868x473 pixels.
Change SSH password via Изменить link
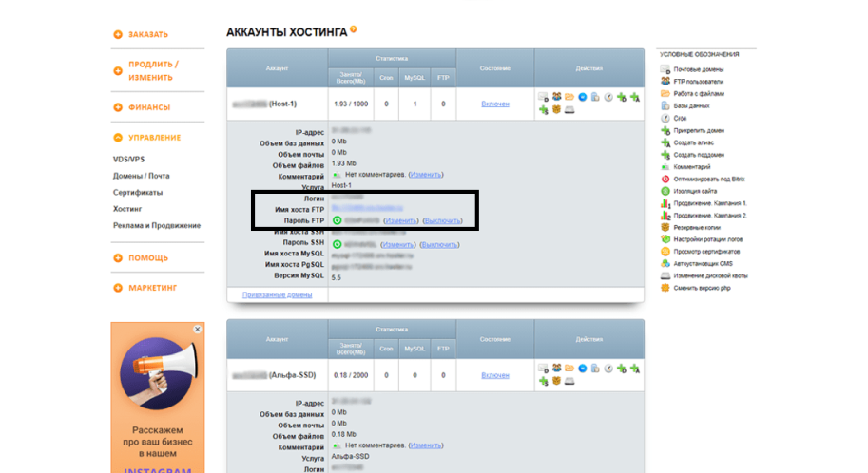397,244
